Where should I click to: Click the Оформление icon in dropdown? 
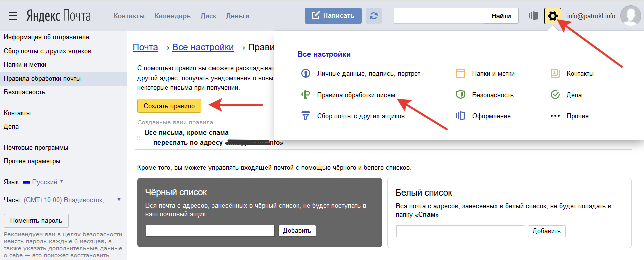(461, 116)
